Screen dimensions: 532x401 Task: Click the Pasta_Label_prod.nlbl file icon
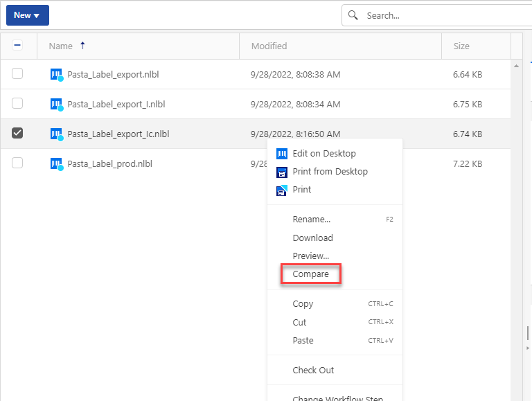tap(56, 164)
